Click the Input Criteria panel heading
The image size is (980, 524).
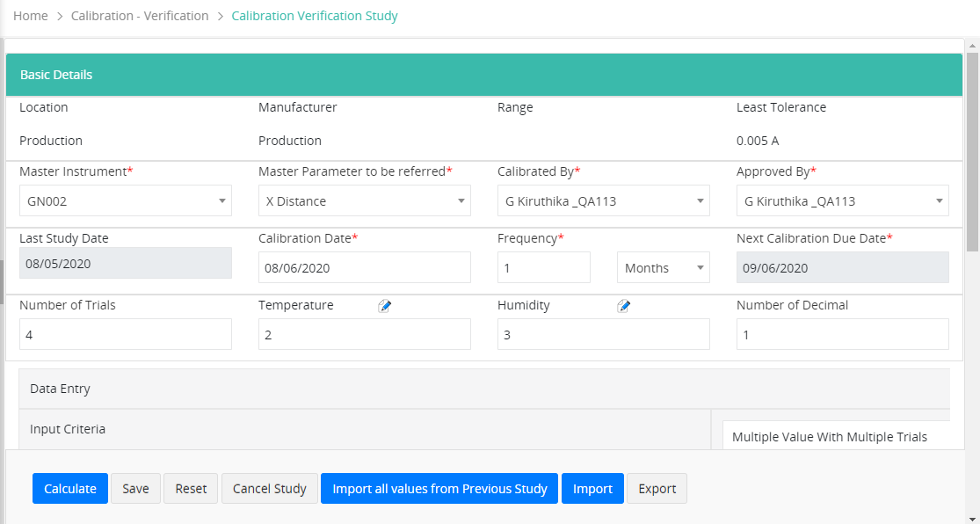[x=68, y=429]
